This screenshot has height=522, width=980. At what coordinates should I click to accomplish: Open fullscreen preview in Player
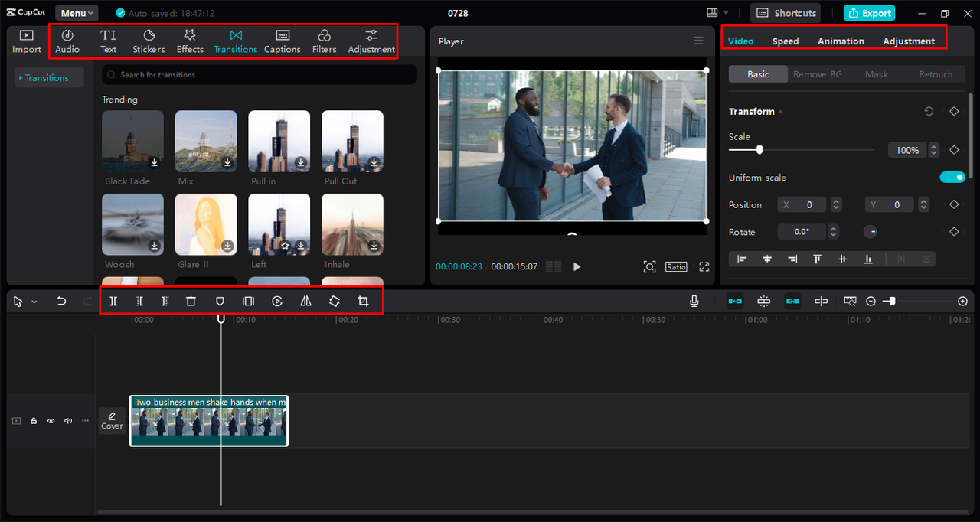(x=704, y=266)
